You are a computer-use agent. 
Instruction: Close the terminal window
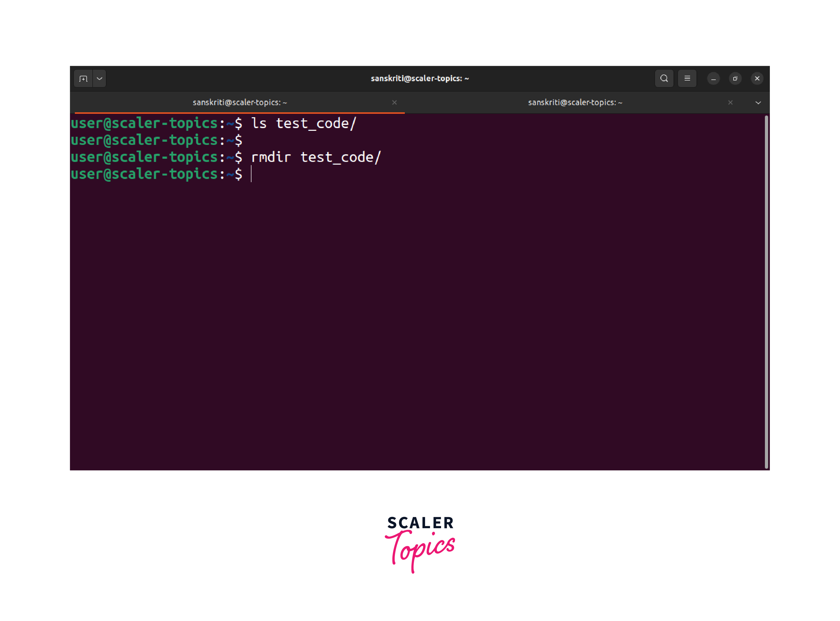[757, 78]
